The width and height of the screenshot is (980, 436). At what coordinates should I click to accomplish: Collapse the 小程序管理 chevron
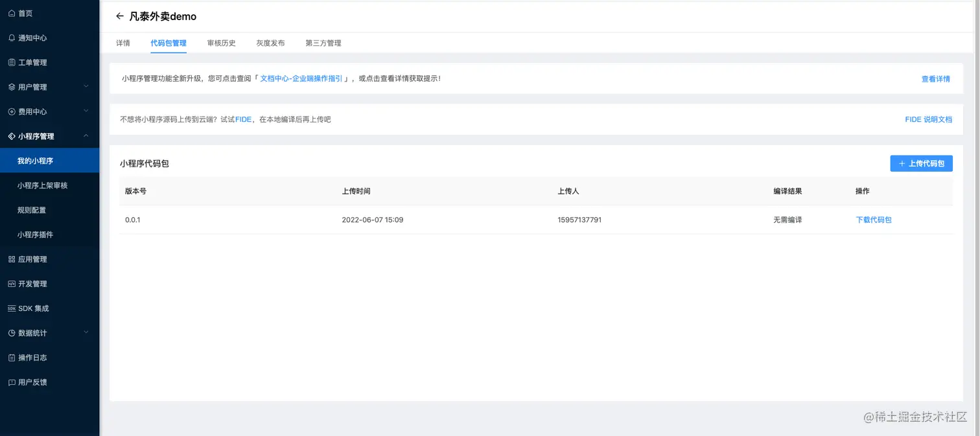pyautogui.click(x=86, y=135)
